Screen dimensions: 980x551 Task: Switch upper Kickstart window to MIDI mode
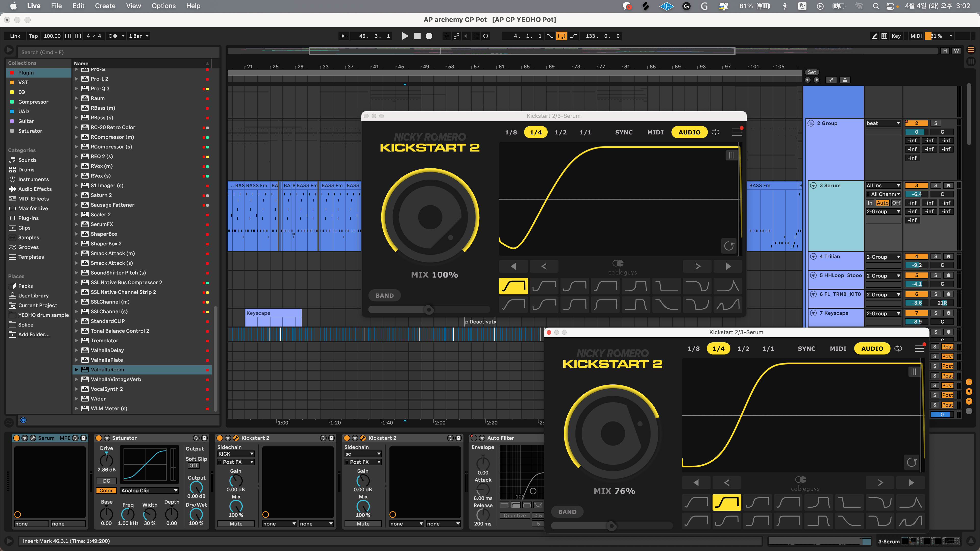coord(655,132)
